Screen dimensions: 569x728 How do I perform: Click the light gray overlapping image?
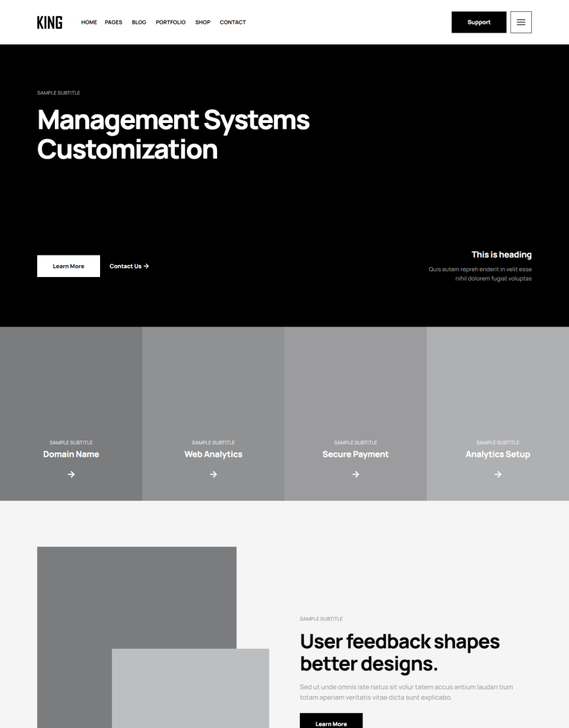(x=190, y=689)
